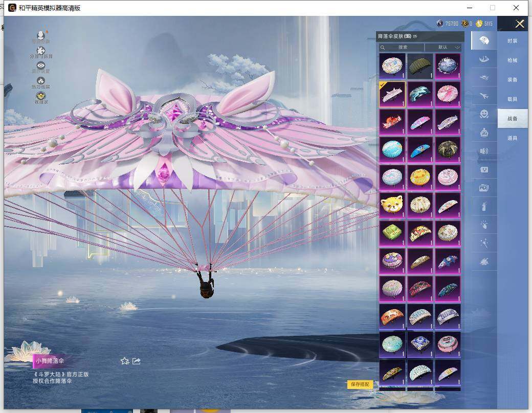Expand the 默认 sort dropdown

point(443,47)
